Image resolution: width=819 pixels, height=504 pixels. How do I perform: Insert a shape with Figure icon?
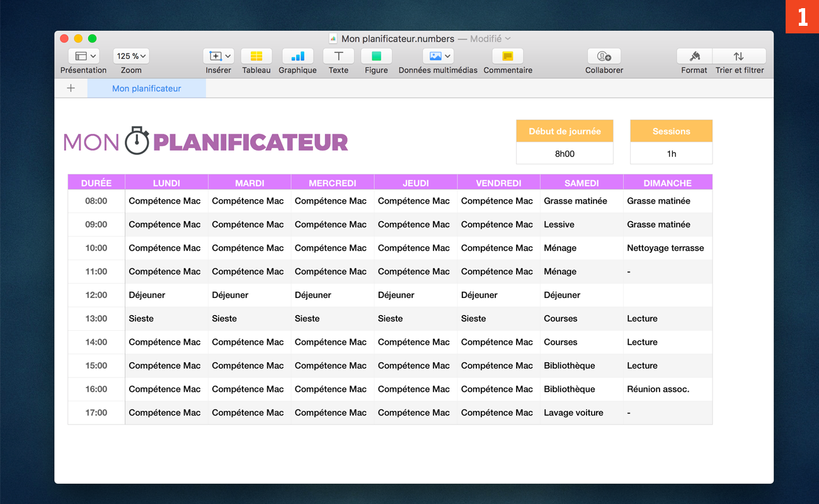(376, 56)
